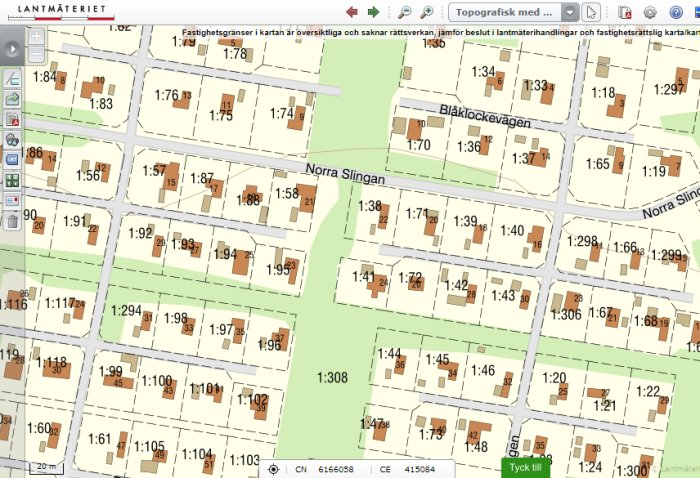Export map as PDF in the top toolbar
The width and height of the screenshot is (700, 478).
[x=625, y=12]
